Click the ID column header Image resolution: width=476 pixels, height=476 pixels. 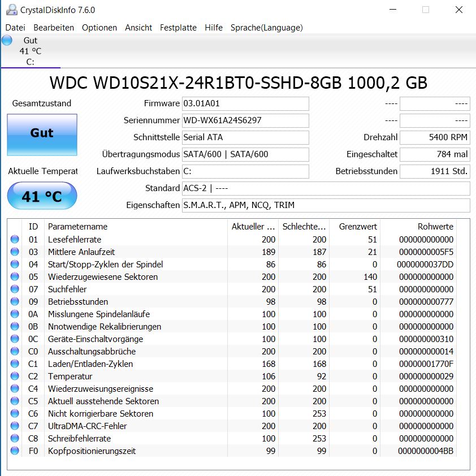[x=33, y=227]
